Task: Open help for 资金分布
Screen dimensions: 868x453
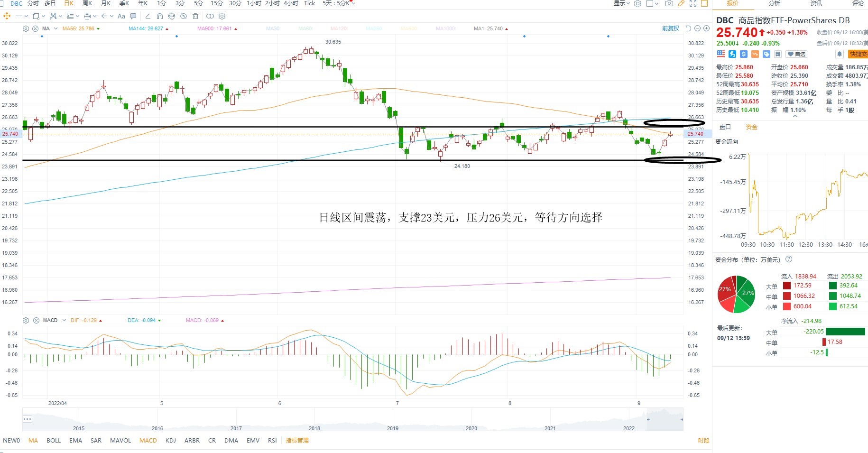Action: [x=789, y=259]
